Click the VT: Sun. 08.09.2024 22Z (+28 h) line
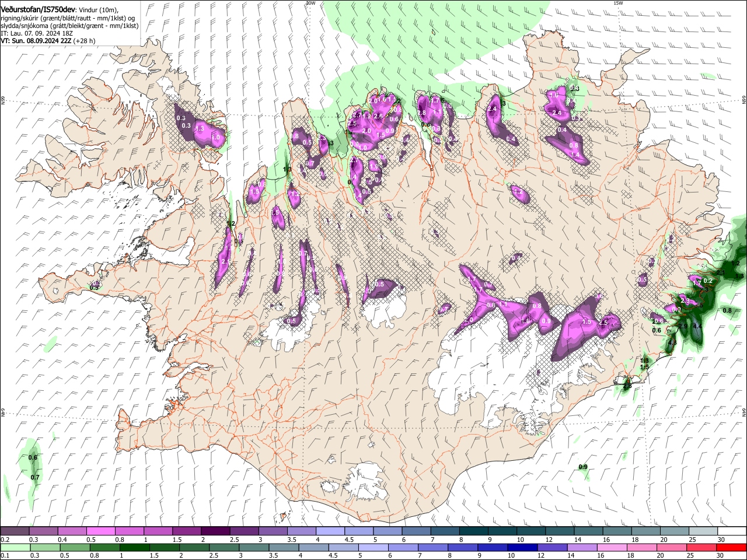This screenshot has height=560, width=747. pos(48,41)
